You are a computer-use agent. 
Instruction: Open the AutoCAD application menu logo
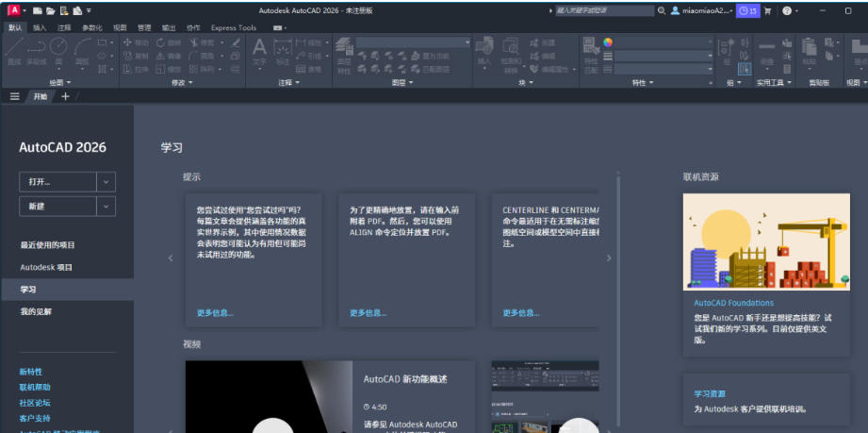click(13, 10)
